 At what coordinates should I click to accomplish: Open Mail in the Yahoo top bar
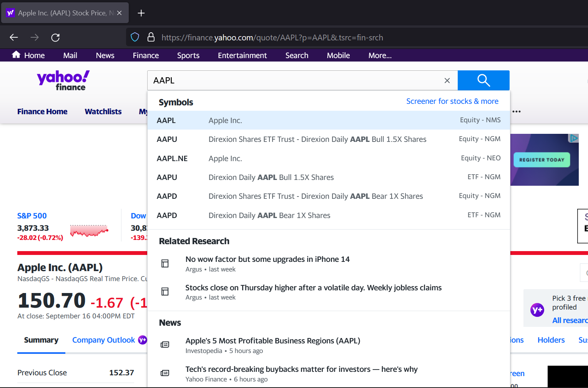[70, 55]
